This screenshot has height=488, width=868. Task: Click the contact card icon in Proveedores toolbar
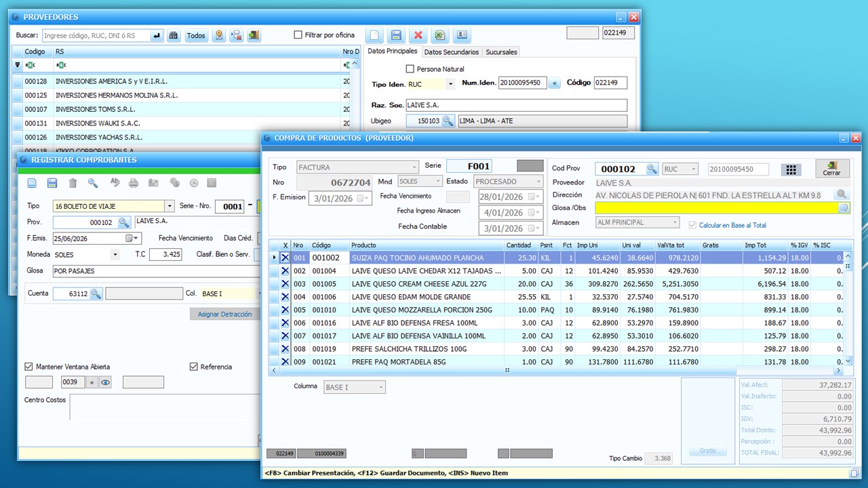pos(462,35)
